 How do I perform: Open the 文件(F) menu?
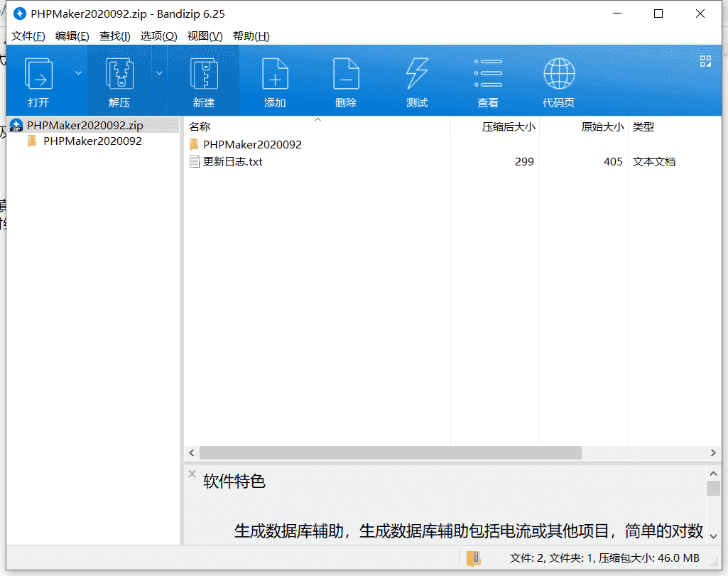tap(28, 36)
